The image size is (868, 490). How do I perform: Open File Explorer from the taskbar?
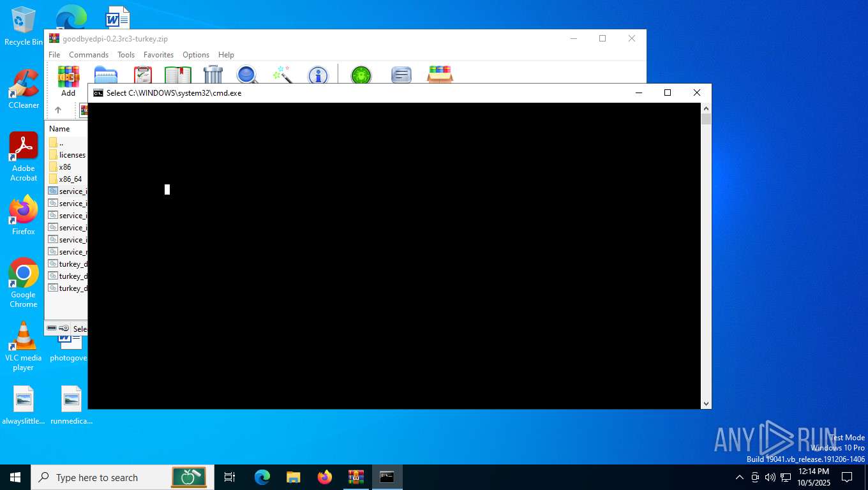(x=294, y=477)
